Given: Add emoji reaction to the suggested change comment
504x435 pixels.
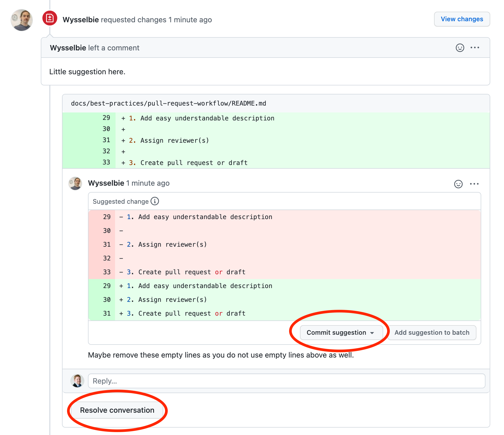Looking at the screenshot, I should point(458,184).
